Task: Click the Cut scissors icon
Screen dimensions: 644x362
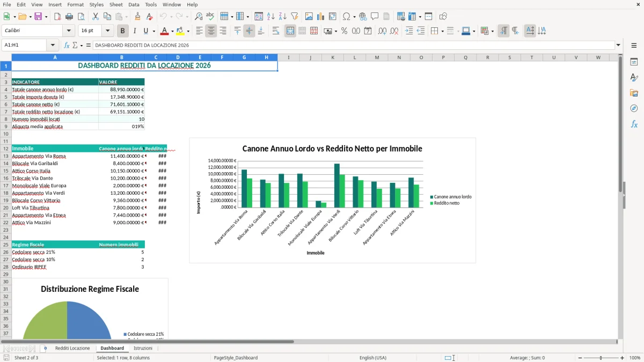Action: pos(96,17)
